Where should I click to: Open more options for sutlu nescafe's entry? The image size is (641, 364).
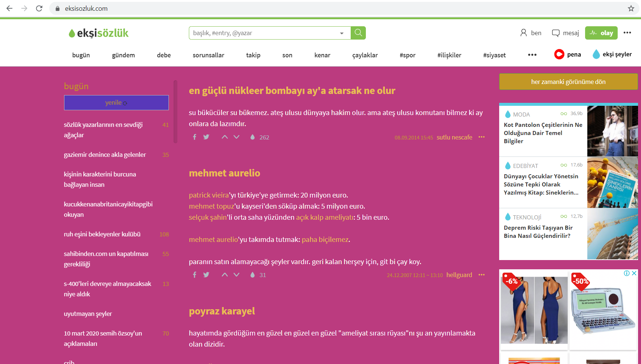click(x=481, y=137)
